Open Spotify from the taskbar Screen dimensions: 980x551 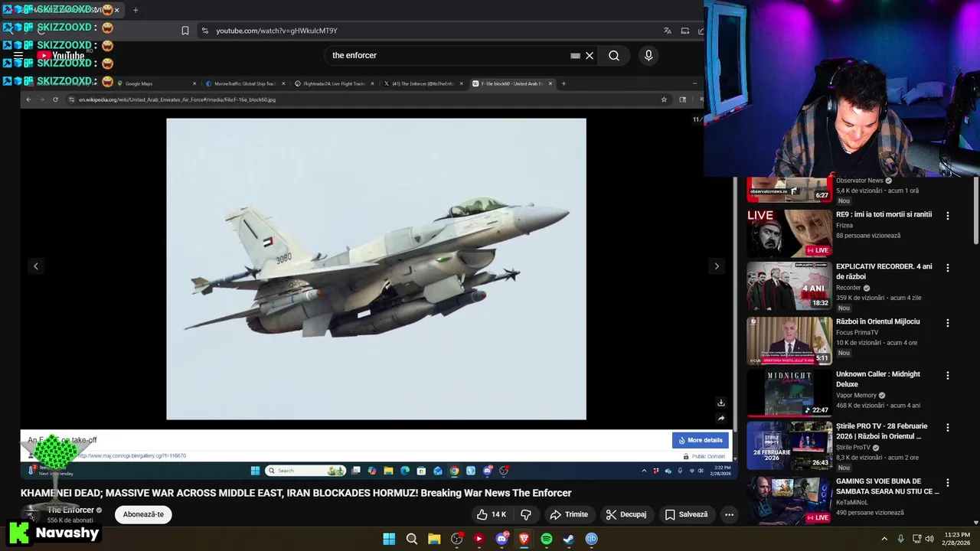pos(546,539)
